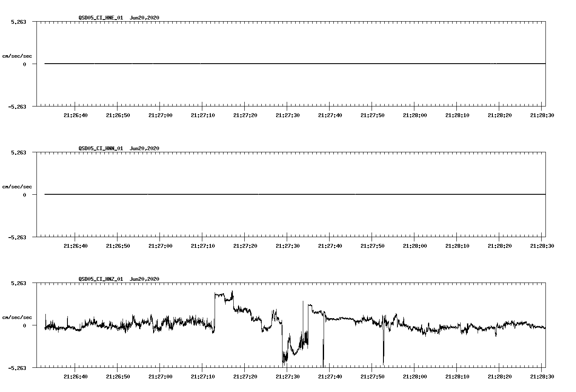Click the 21:27:50 time label under HNZ plot
Image resolution: width=576 pixels, height=392 pixels.
[x=372, y=376]
